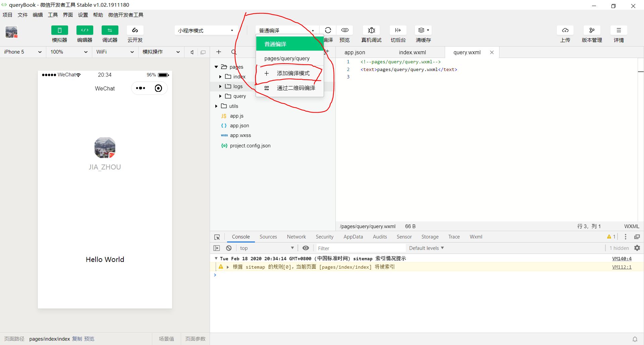
Task: Expand the utils folder
Action: (216, 106)
